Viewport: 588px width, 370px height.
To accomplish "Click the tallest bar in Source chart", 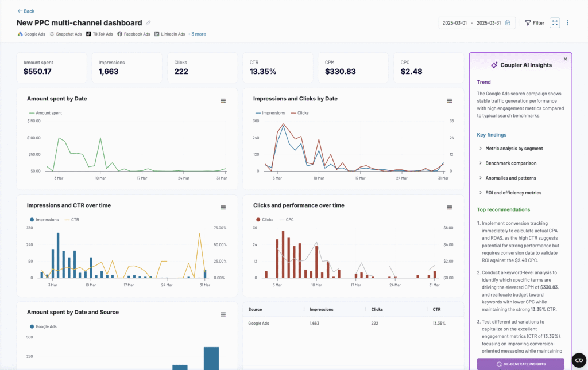I will 211,359.
